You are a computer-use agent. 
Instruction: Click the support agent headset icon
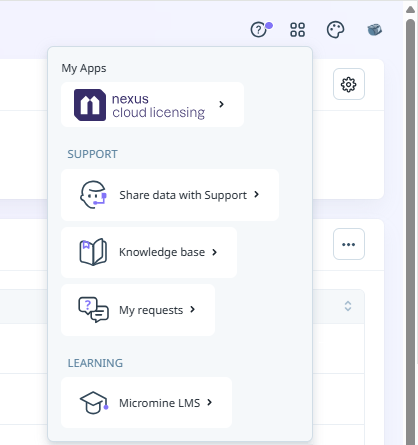[x=93, y=195]
